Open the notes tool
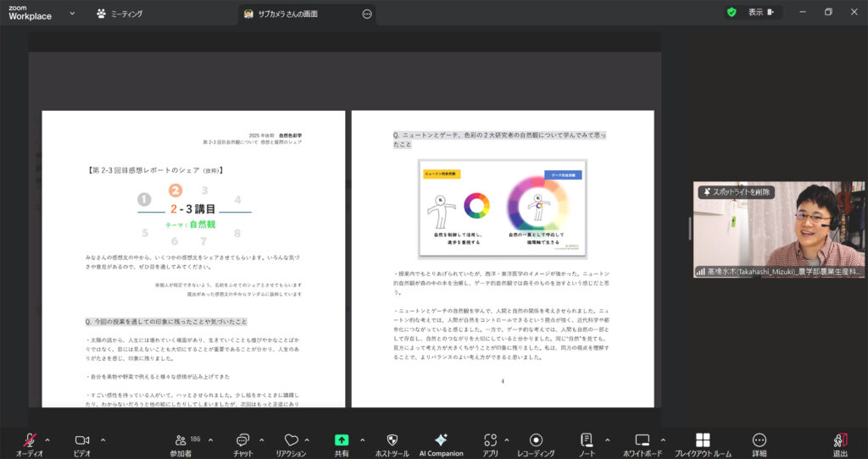 pyautogui.click(x=587, y=440)
